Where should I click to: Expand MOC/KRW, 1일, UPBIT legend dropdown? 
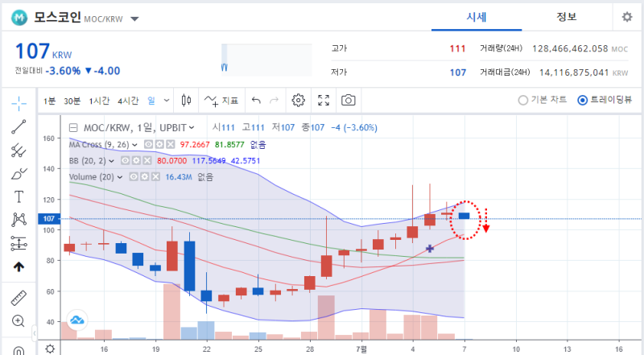coord(192,128)
